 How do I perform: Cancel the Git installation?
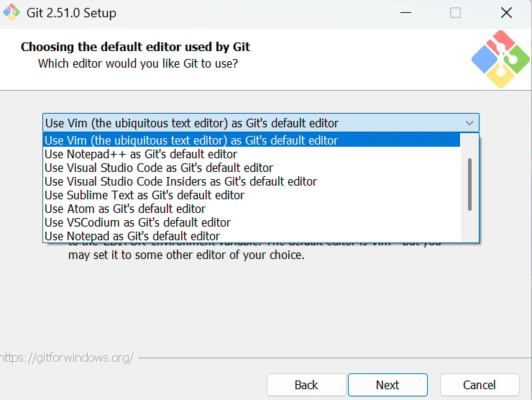[x=479, y=385]
